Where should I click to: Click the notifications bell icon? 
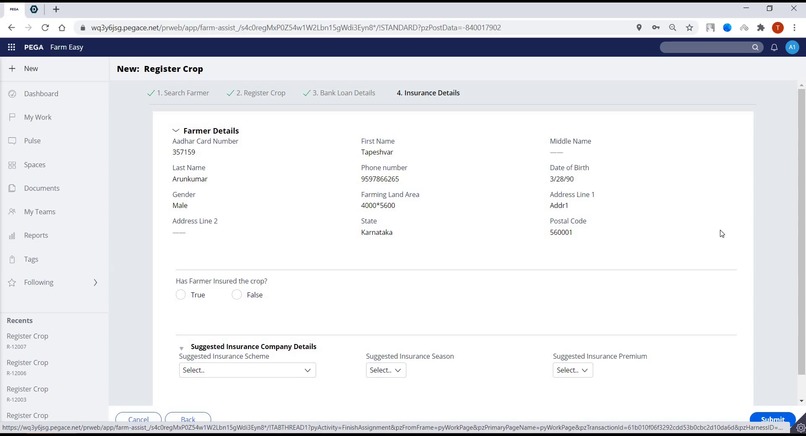click(x=774, y=47)
